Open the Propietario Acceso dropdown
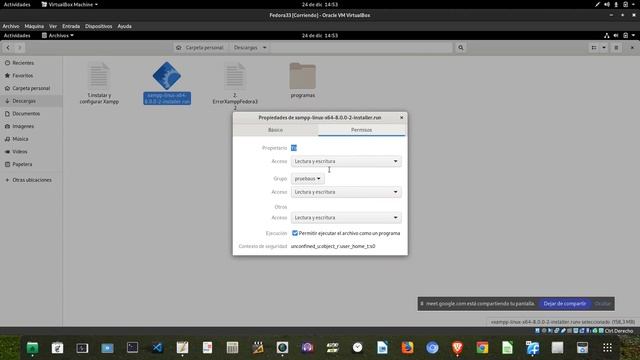 coord(346,161)
